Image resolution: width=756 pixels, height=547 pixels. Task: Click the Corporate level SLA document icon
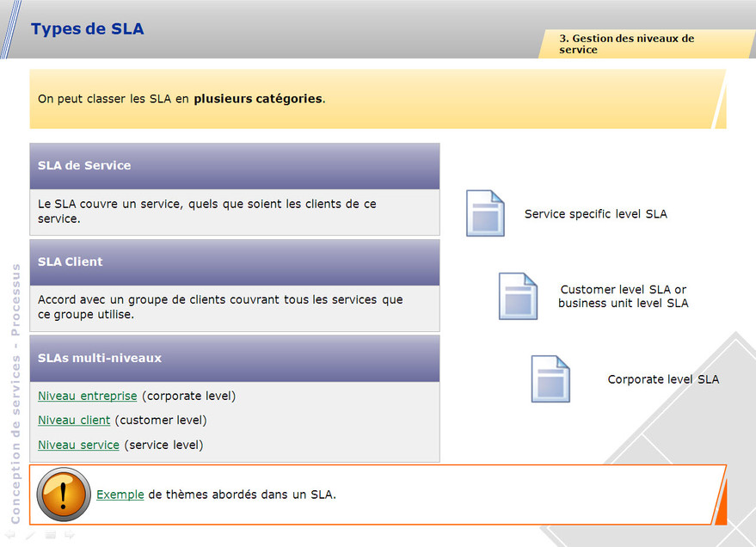550,379
